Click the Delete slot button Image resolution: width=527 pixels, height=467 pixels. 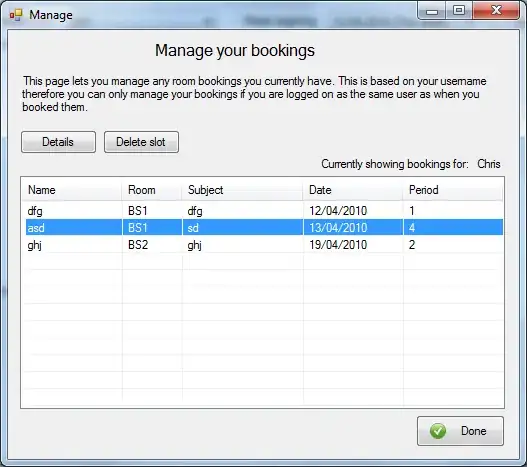point(141,142)
